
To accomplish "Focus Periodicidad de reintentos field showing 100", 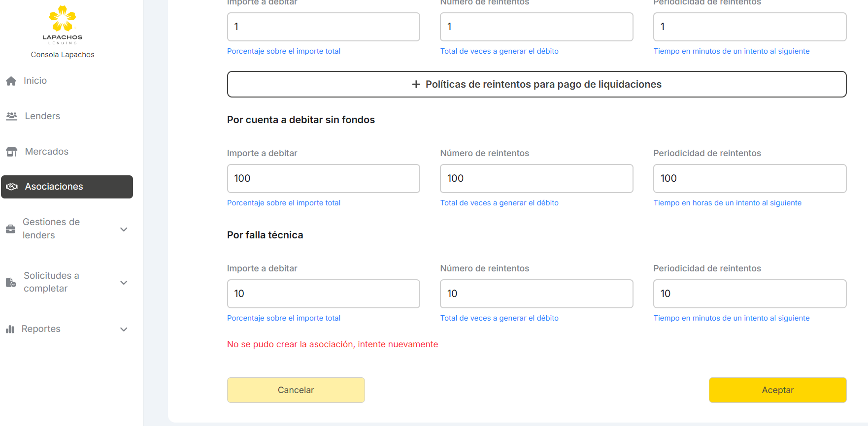I will coord(749,178).
